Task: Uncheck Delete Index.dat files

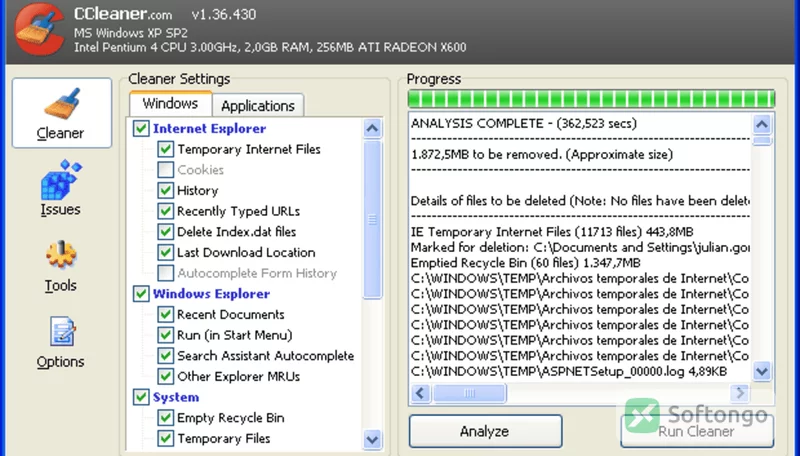Action: point(165,232)
